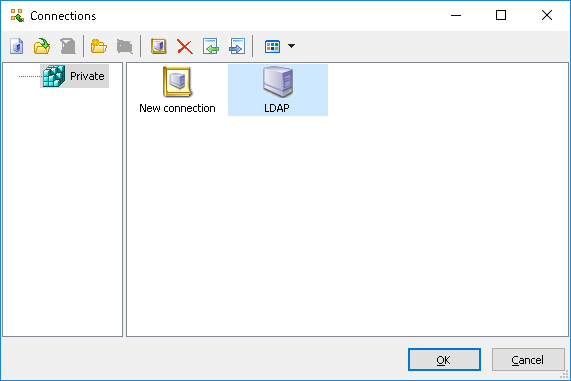Select the Private storage tree node
The width and height of the screenshot is (571, 381).
pyautogui.click(x=74, y=76)
